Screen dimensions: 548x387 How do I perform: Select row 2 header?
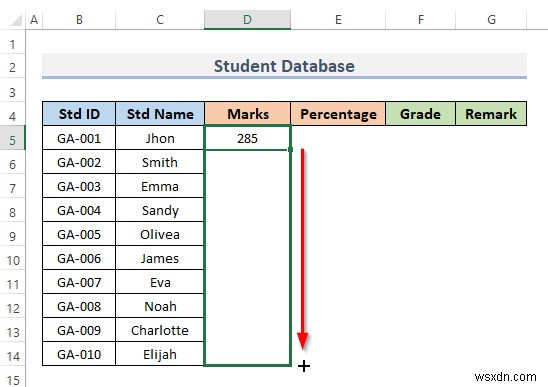[13, 67]
